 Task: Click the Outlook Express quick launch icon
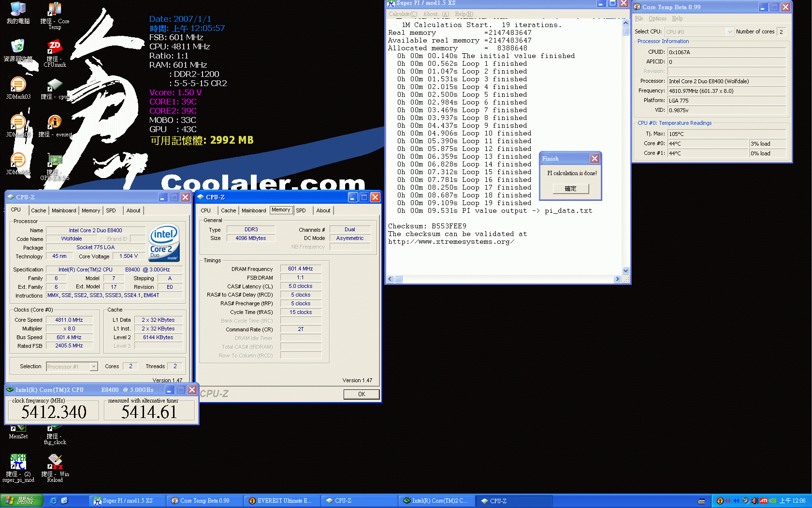(x=64, y=501)
